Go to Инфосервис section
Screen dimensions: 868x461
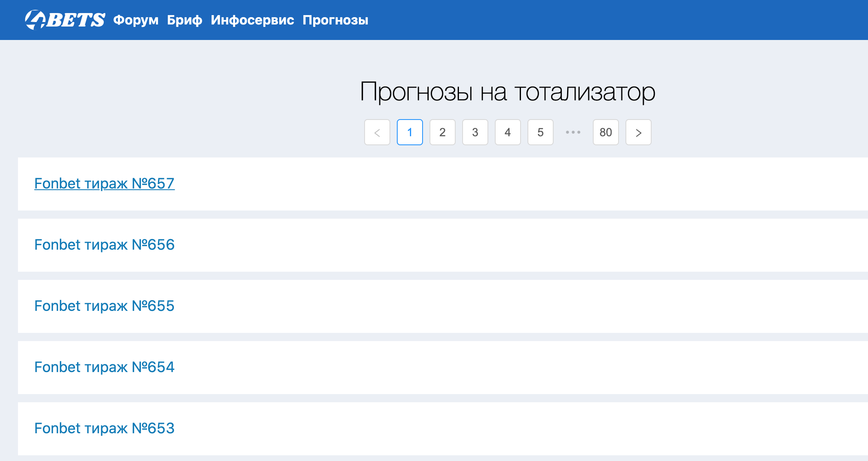252,20
